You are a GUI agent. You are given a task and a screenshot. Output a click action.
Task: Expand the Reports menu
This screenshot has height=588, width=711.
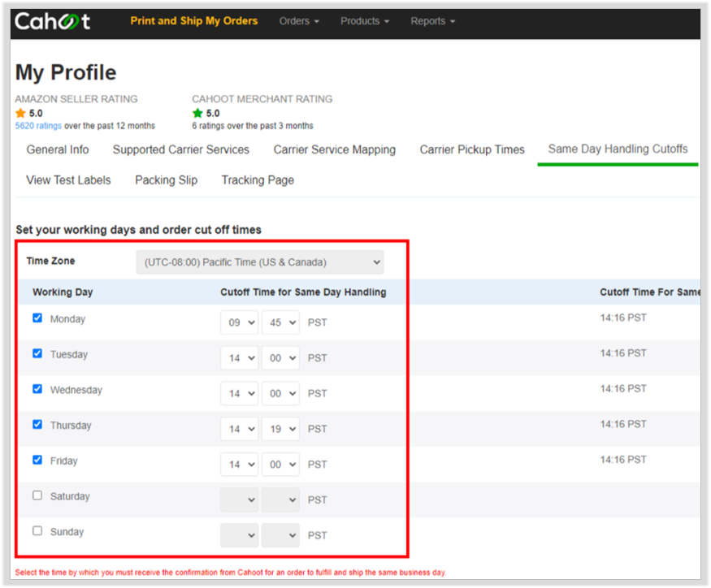point(433,21)
